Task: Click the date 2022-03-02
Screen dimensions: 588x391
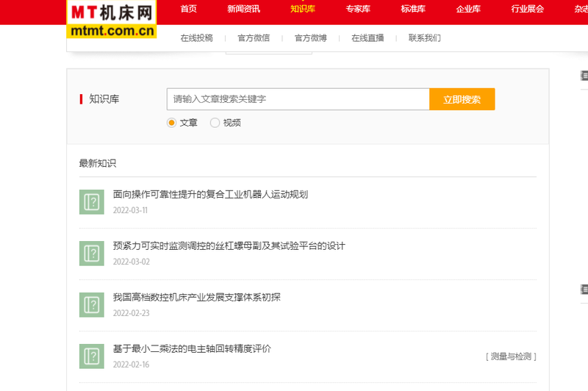Action: [132, 262]
